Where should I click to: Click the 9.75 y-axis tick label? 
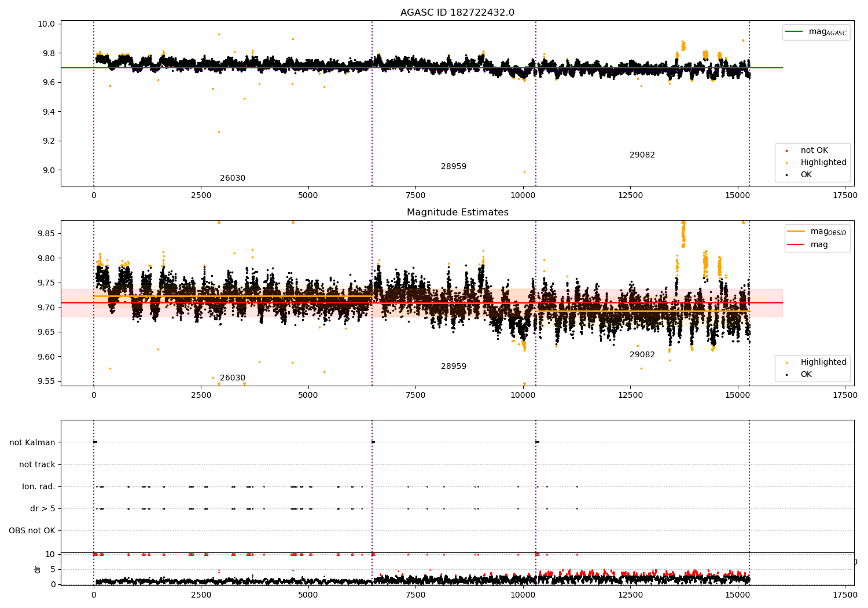point(47,283)
